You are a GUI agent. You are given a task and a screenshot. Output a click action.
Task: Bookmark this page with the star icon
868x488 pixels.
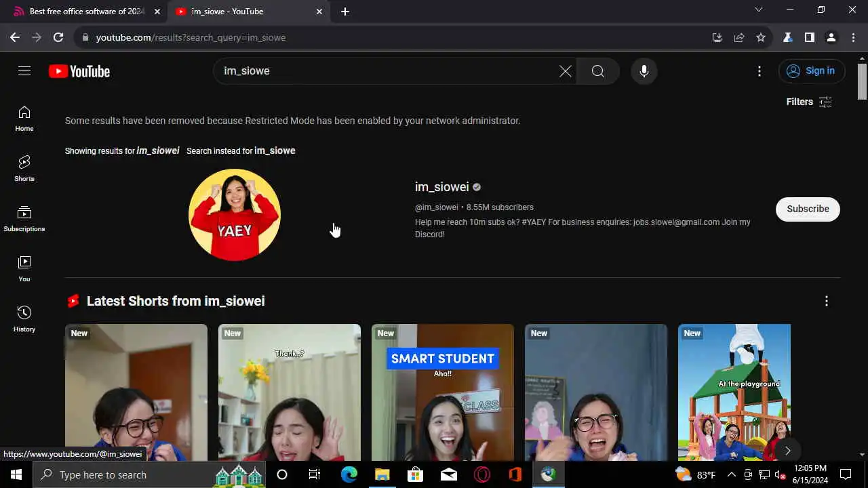761,37
